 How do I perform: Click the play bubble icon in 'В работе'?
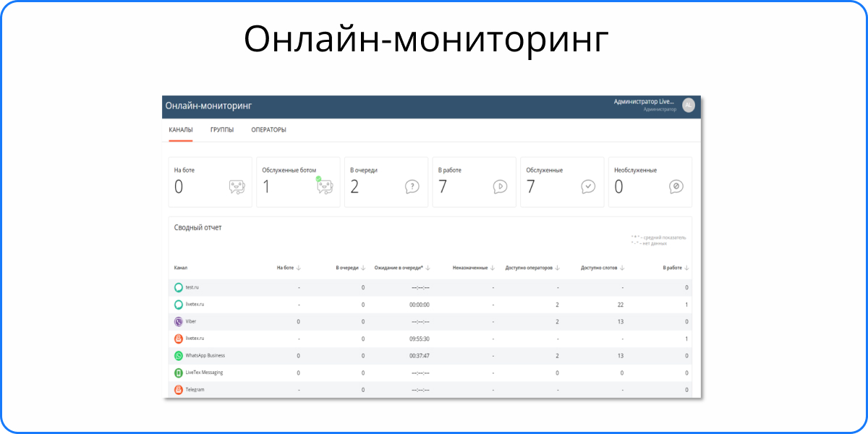point(500,187)
